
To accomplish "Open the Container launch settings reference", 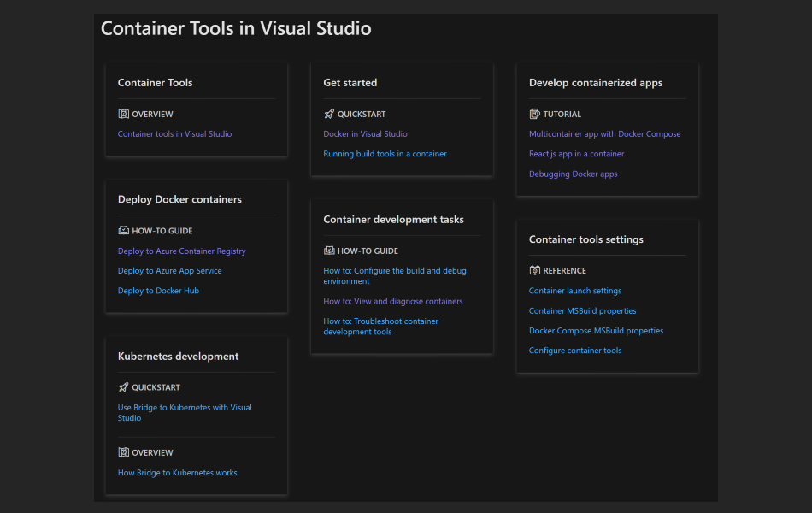I will (574, 291).
